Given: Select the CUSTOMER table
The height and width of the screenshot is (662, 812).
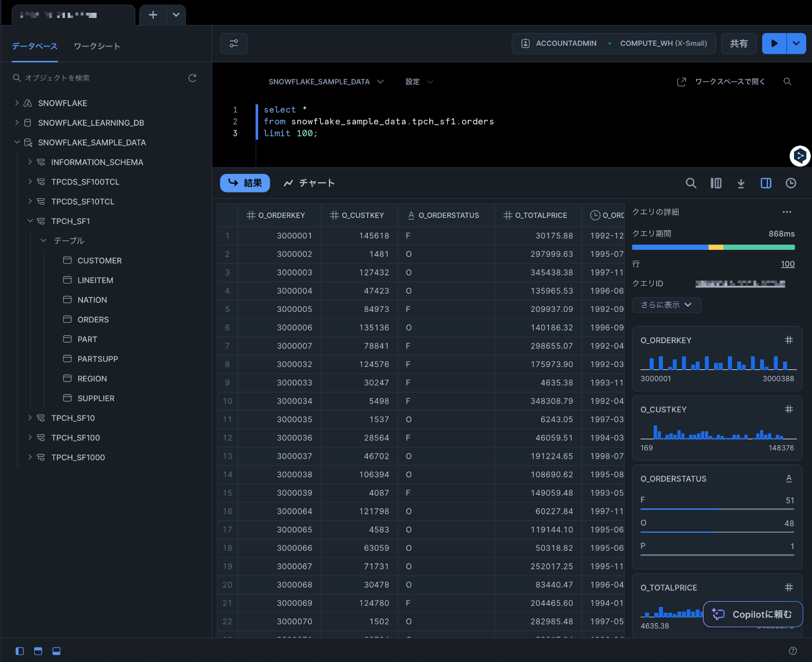Looking at the screenshot, I should pos(100,261).
